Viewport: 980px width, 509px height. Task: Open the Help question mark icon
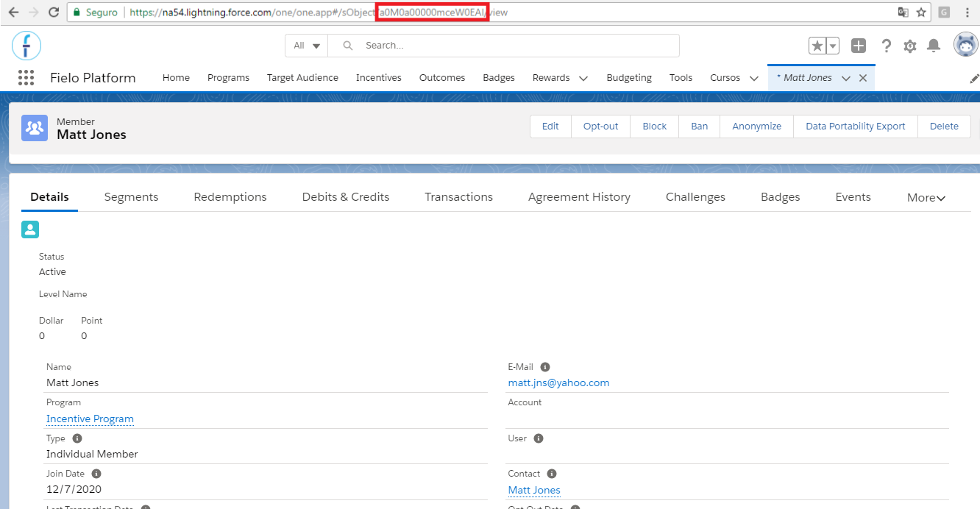(887, 46)
